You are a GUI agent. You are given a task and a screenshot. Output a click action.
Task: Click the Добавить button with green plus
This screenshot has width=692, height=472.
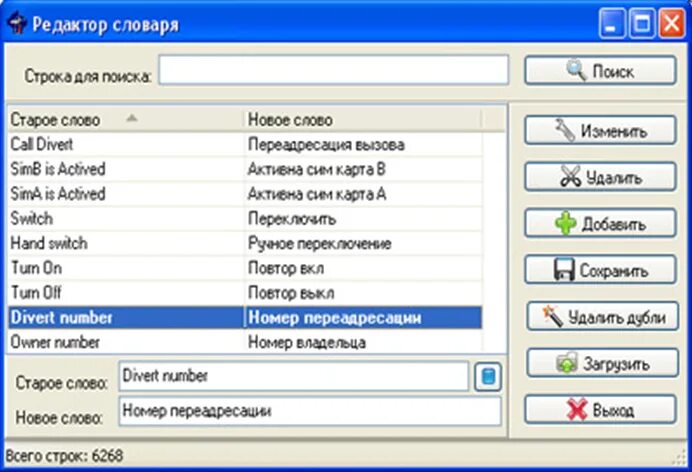pyautogui.click(x=600, y=223)
